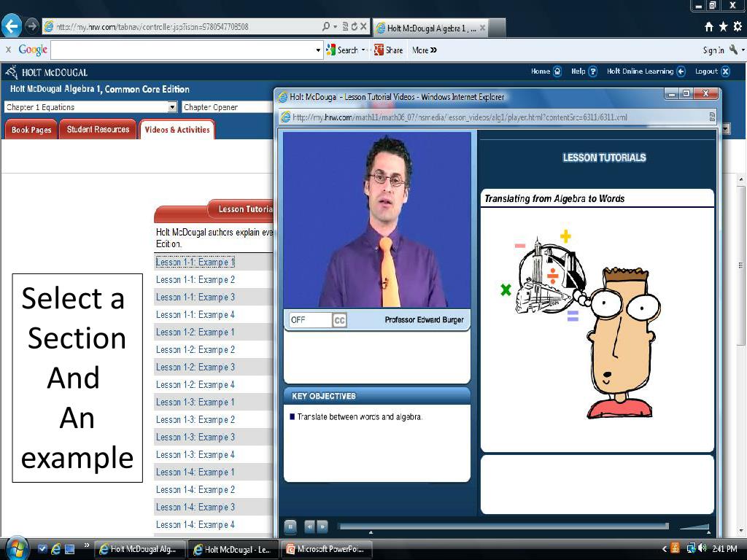The width and height of the screenshot is (747, 560).
Task: Pause the lesson video playback
Action: click(x=290, y=526)
